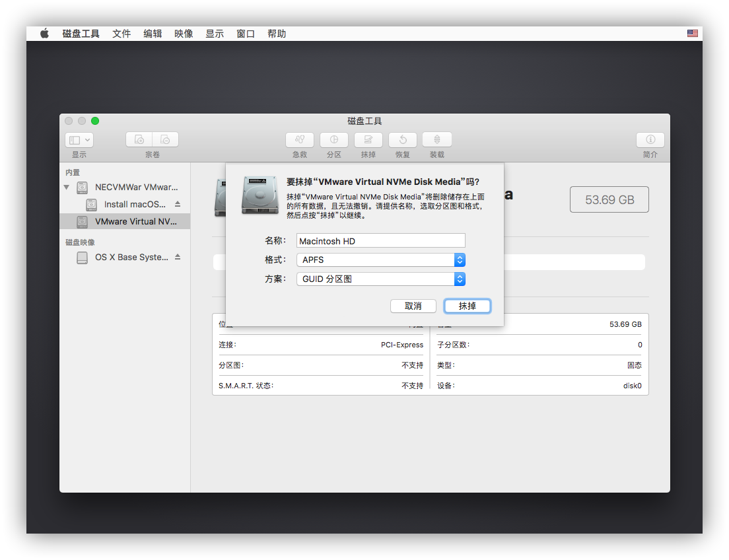
Task: Click the 内置 sidebar section header
Action: point(73,172)
